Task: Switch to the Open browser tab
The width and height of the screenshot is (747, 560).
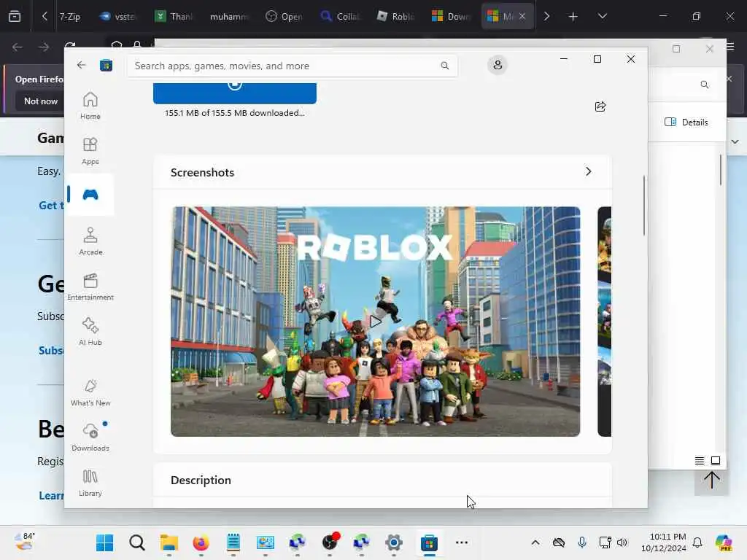Action: coord(284,16)
